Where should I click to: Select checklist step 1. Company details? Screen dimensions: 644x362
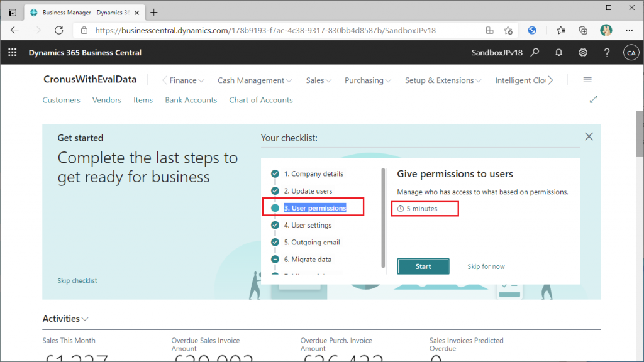point(313,174)
